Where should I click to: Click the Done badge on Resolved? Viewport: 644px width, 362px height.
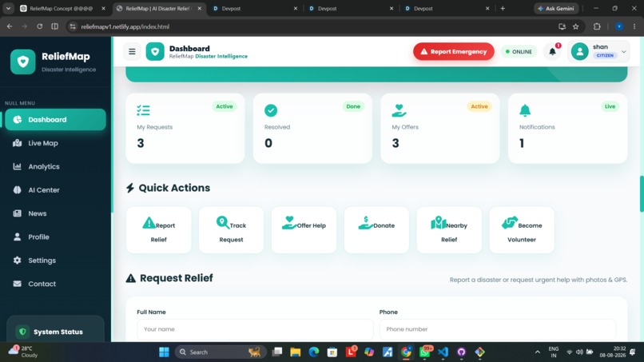tap(353, 106)
